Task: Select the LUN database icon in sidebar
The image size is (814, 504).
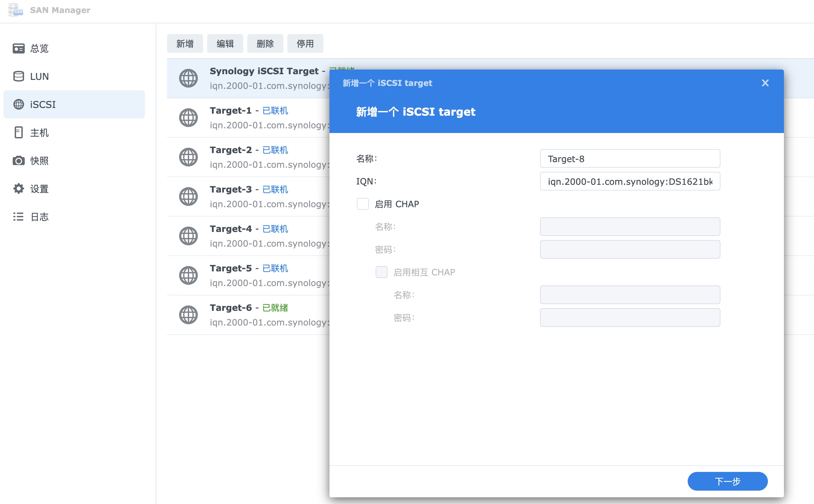Action: 19,77
